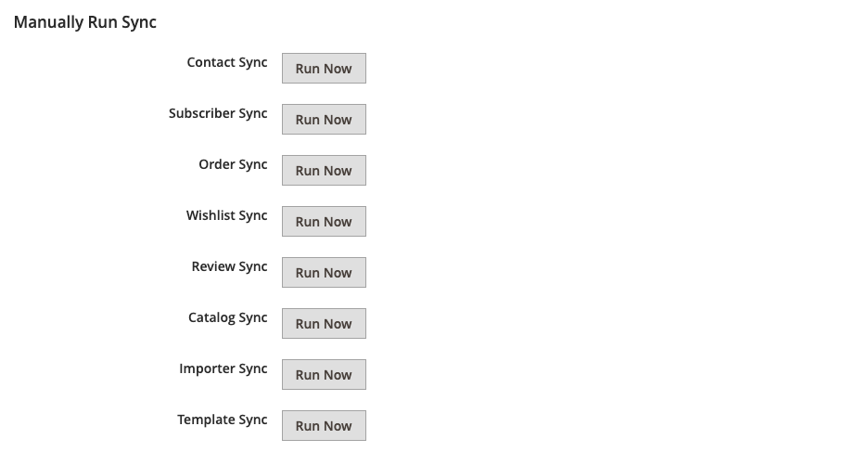868x452 pixels.
Task: Select the Review Sync label text
Action: 230,266
